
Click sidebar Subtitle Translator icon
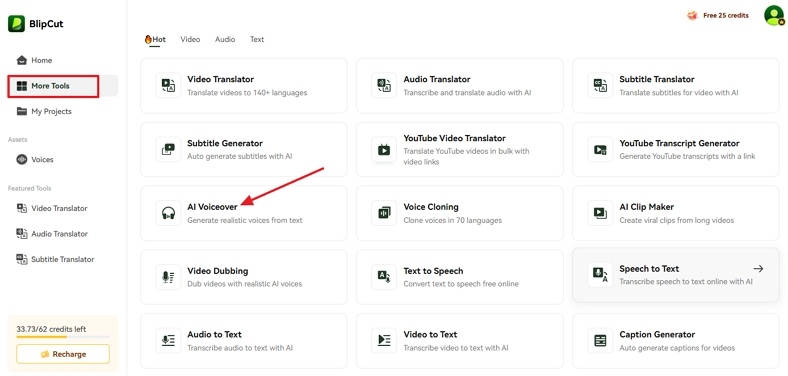[22, 259]
